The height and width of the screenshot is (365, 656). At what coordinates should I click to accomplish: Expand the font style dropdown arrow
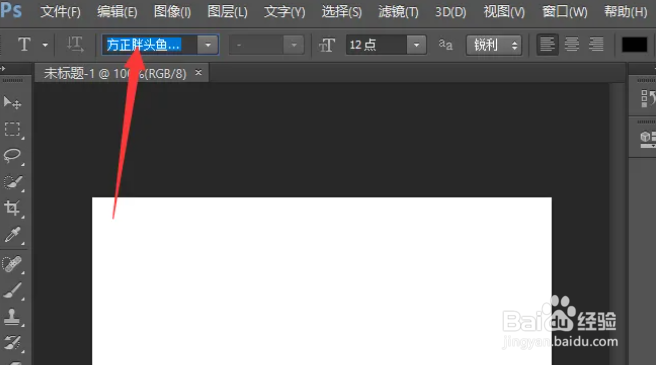coord(294,45)
